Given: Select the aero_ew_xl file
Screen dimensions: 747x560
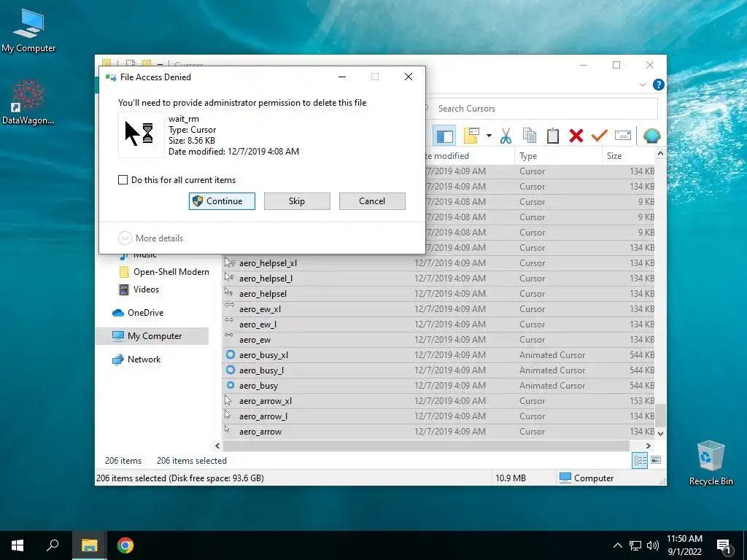Looking at the screenshot, I should 438,309.
